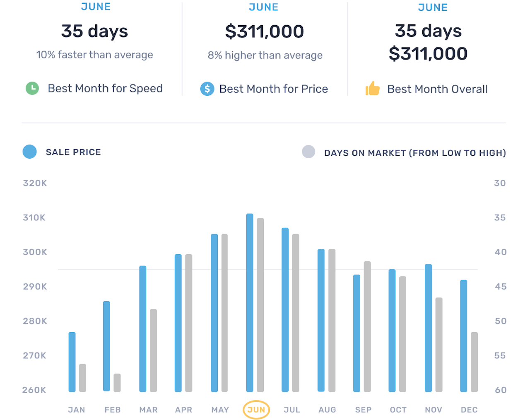This screenshot has width=530, height=420.
Task: Select the AUG month label
Action: click(327, 410)
